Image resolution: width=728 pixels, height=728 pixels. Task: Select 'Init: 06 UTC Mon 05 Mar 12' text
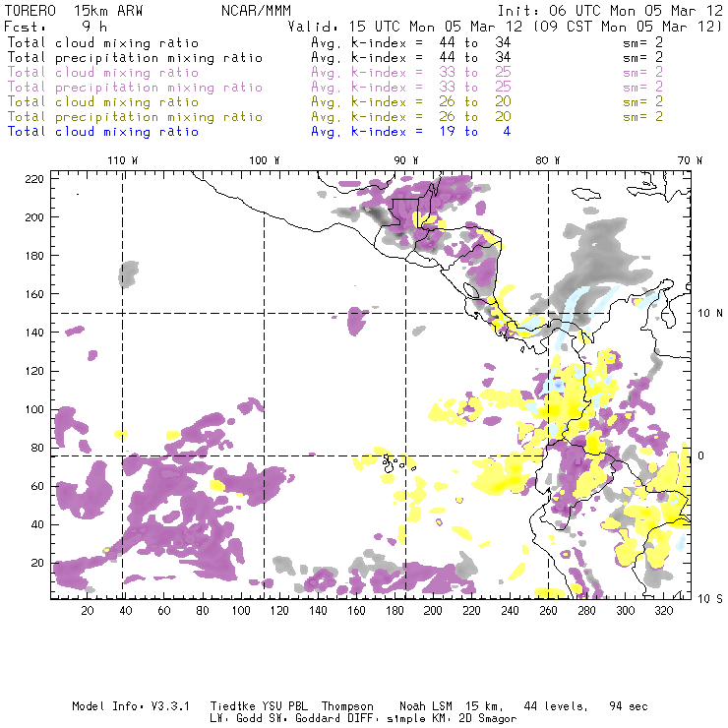(610, 11)
